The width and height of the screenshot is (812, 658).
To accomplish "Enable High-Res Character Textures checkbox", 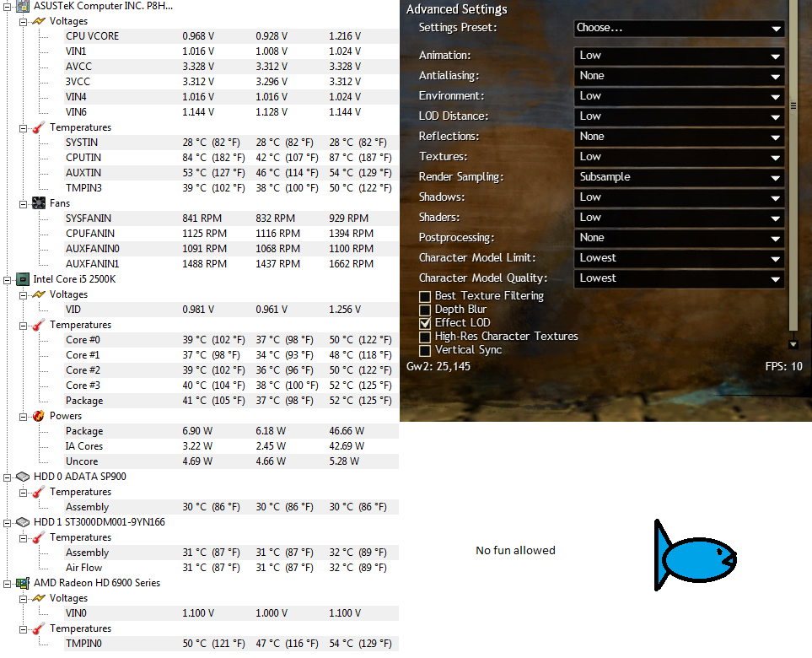I will tap(425, 337).
